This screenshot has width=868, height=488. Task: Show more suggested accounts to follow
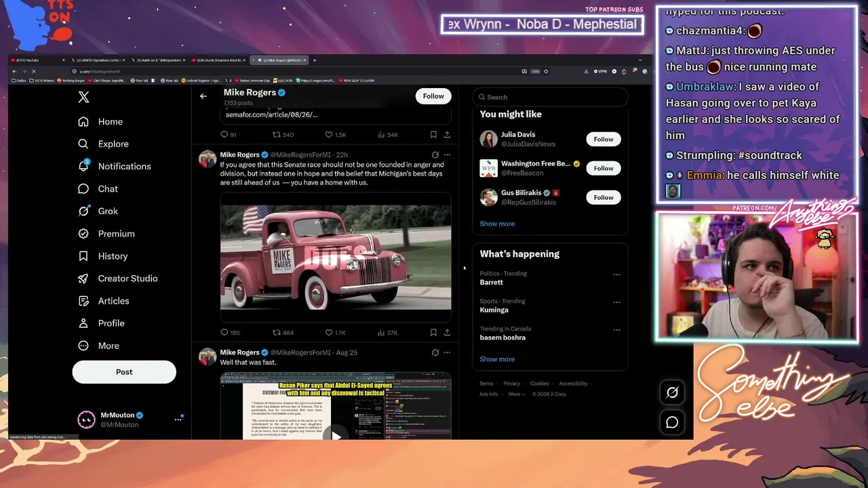(x=497, y=224)
